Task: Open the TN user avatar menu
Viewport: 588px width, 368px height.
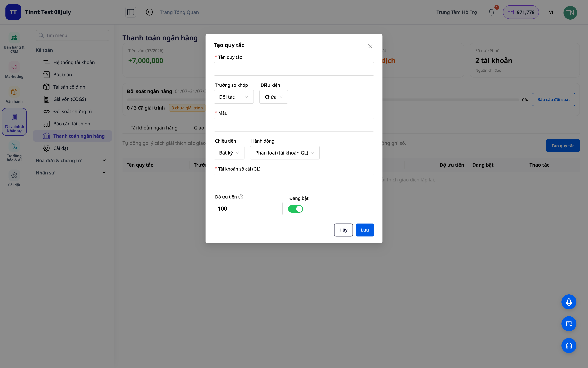Action: pyautogui.click(x=570, y=12)
